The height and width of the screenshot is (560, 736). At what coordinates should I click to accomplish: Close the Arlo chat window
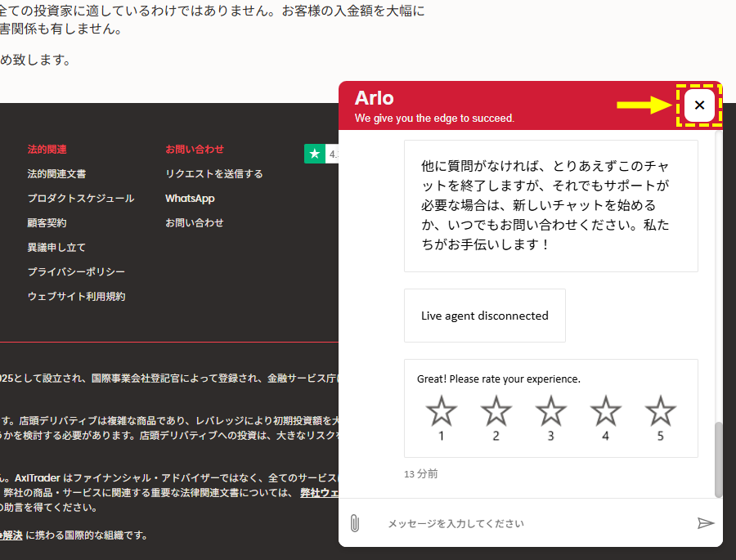tap(699, 105)
